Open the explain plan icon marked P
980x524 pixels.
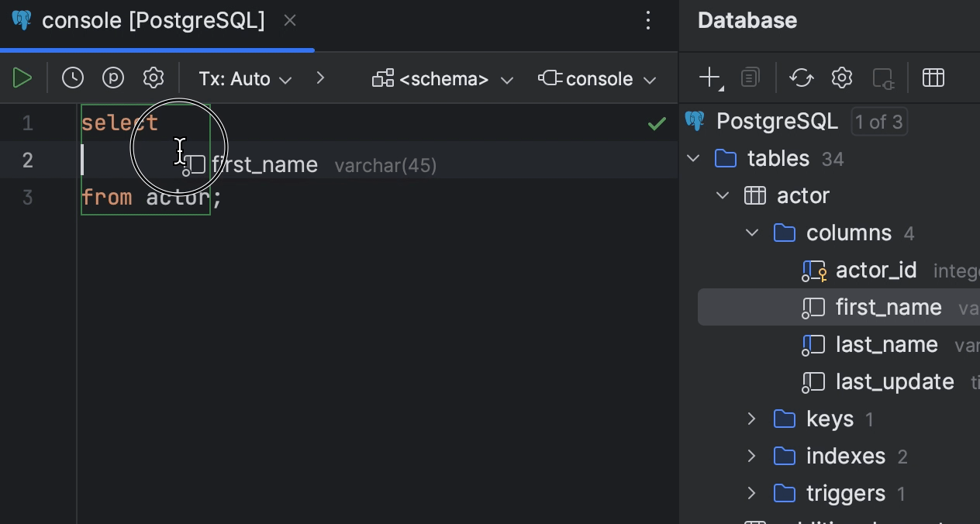point(113,78)
